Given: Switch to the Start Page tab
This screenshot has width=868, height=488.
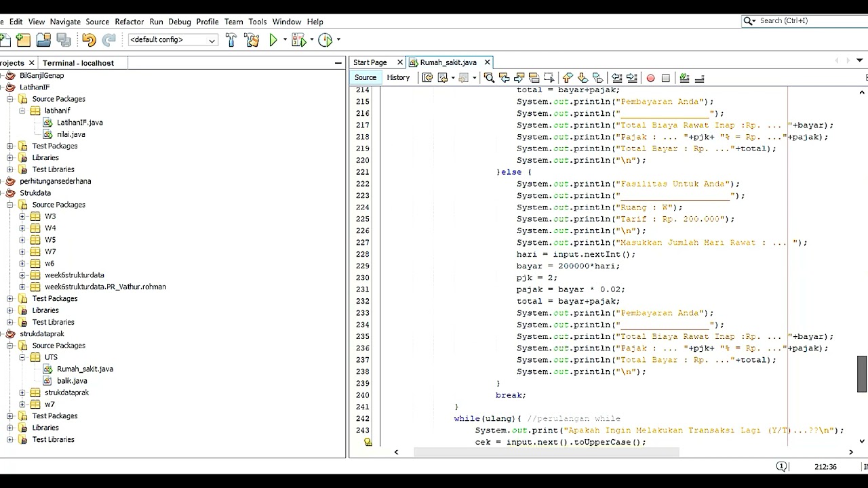Looking at the screenshot, I should (370, 62).
